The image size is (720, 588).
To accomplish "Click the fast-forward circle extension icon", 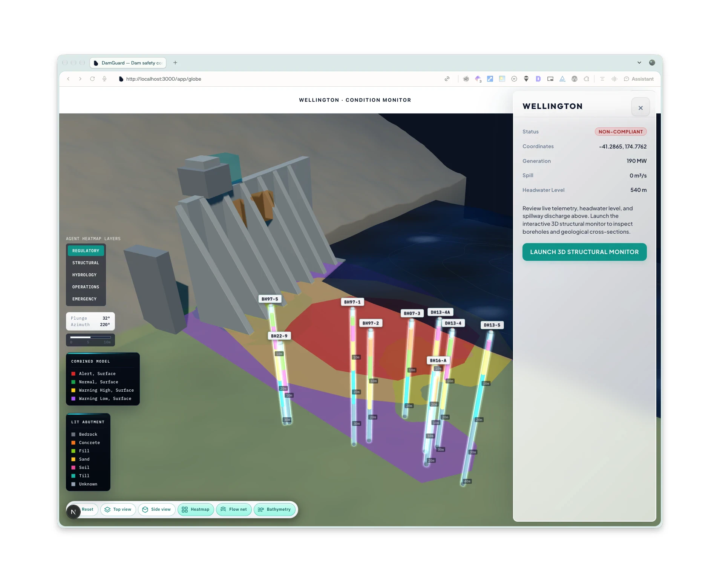I will 514,79.
